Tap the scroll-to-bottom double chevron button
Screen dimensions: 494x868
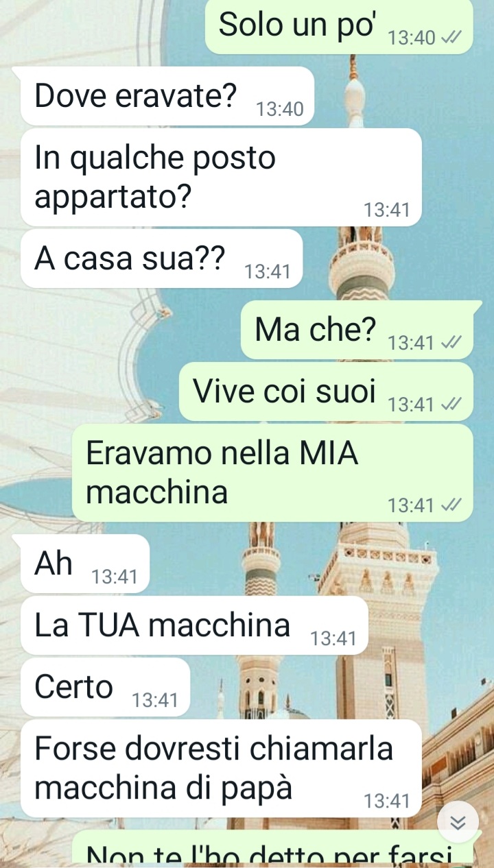click(457, 822)
